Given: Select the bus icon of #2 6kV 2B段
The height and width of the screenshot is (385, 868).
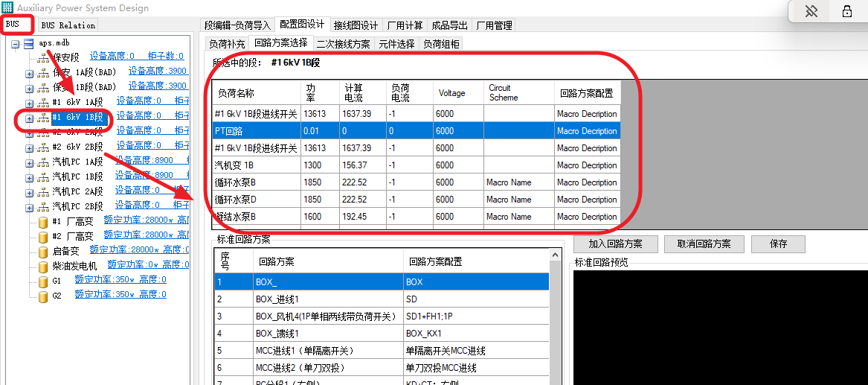Looking at the screenshot, I should coord(43,147).
